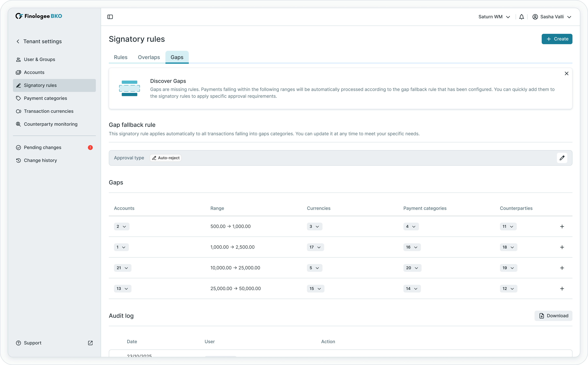
Task: Click the pencil icon to edit the fallback rule
Action: click(x=562, y=158)
